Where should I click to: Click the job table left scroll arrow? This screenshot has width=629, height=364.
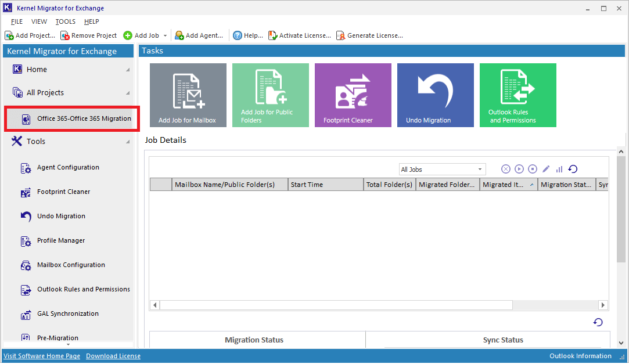point(155,305)
